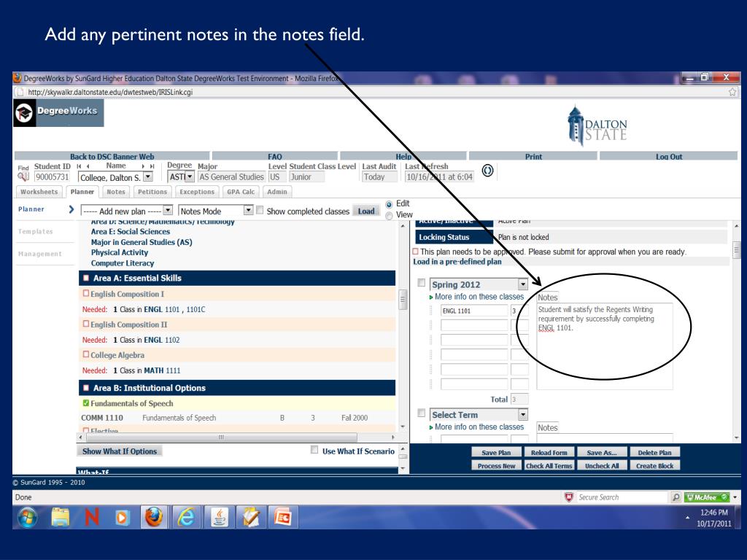This screenshot has width=747, height=560.
Task: Open the notepad-and-pencil taskbar app
Action: click(x=251, y=518)
